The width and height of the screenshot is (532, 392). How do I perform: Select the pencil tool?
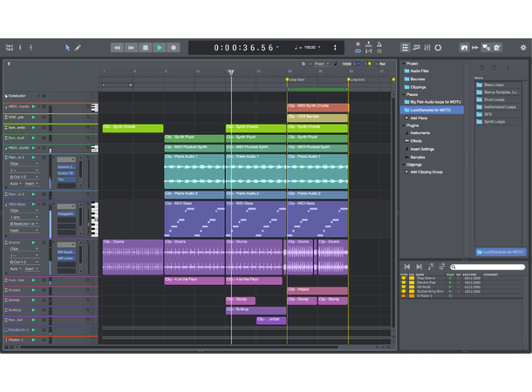(78, 48)
